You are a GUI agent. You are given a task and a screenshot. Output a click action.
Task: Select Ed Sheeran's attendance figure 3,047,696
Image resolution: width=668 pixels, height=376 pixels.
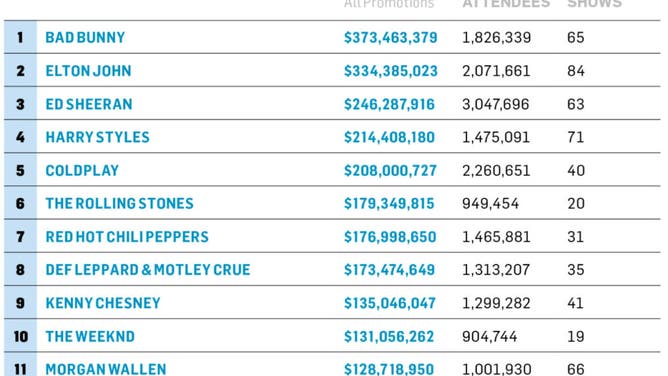pos(496,104)
